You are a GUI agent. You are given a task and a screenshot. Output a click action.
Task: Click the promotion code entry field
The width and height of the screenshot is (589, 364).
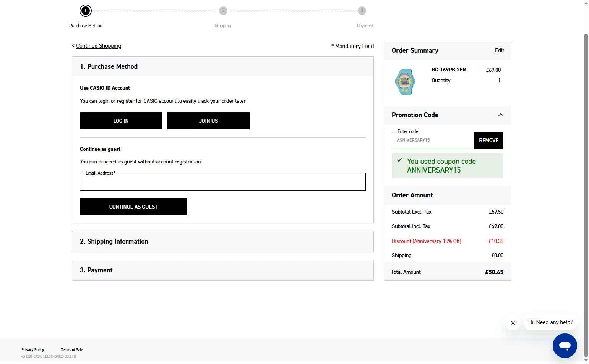pos(433,141)
